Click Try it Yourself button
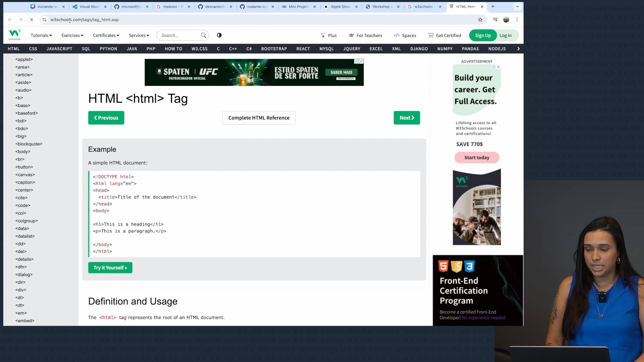The image size is (644, 362). pyautogui.click(x=110, y=267)
